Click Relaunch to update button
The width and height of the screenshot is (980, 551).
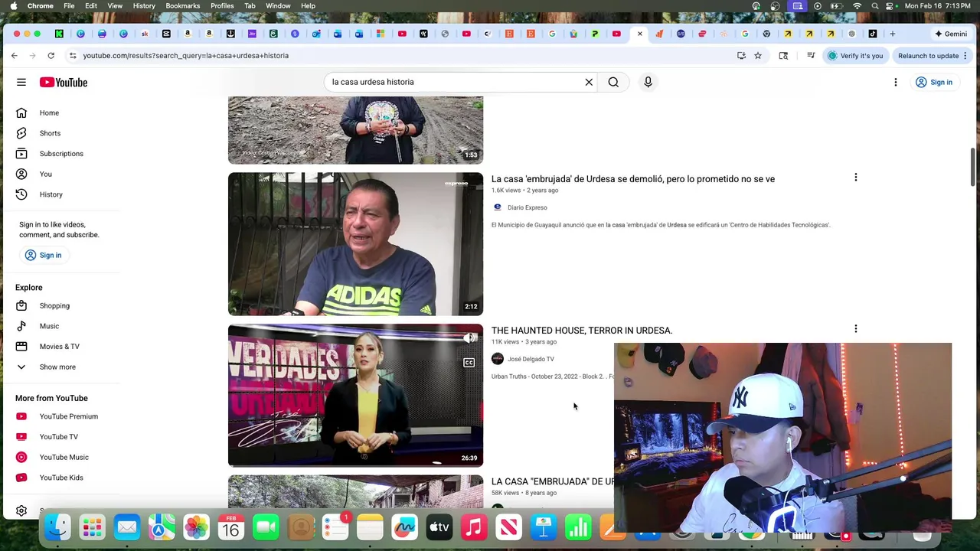coord(928,55)
